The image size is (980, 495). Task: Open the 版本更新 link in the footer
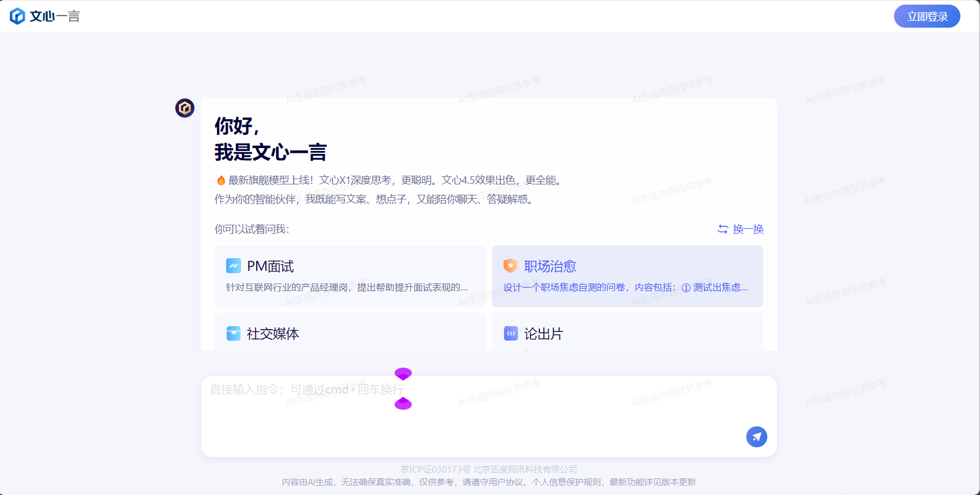pos(679,482)
